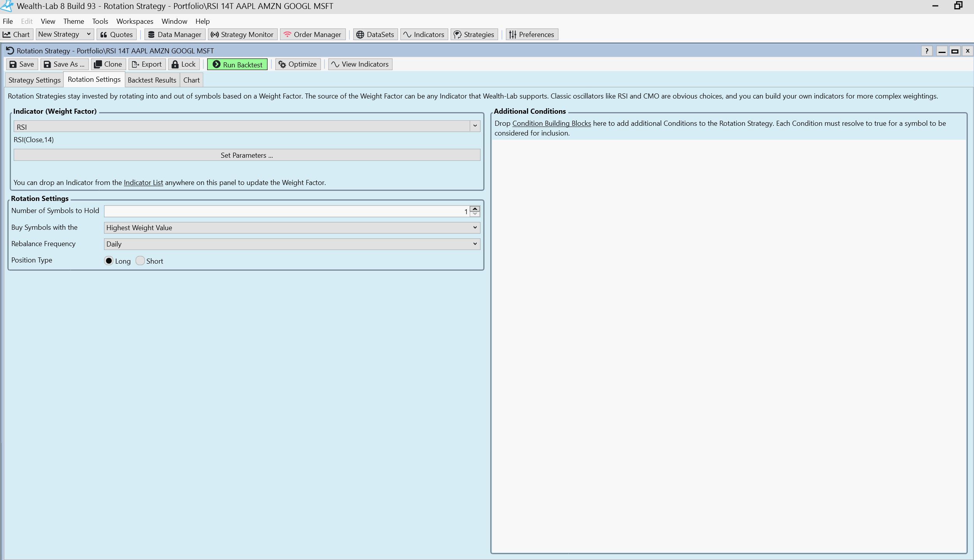The width and height of the screenshot is (974, 560).
Task: Launch the Strategy Monitor window
Action: pos(242,34)
